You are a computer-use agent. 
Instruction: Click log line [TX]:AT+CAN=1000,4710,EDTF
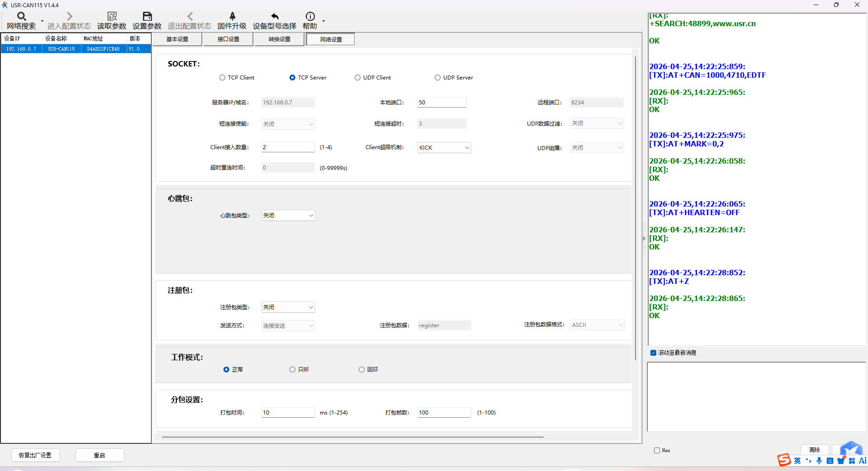[x=707, y=75]
